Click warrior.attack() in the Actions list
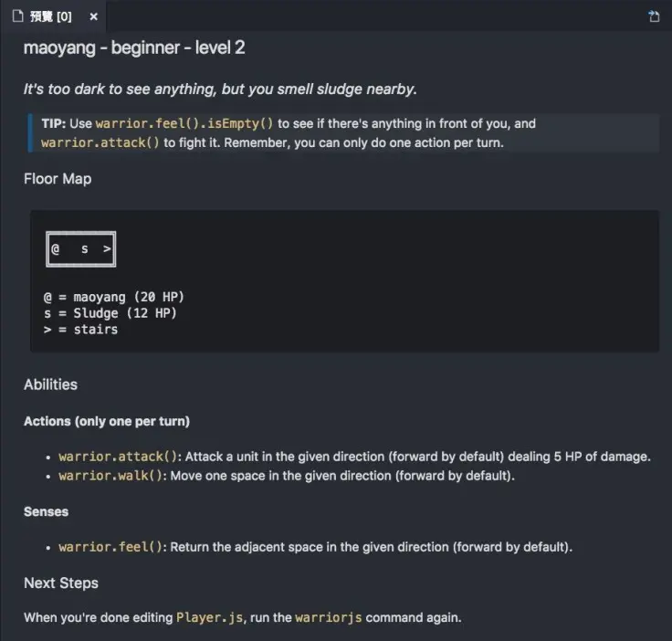The image size is (672, 641). tap(118, 457)
